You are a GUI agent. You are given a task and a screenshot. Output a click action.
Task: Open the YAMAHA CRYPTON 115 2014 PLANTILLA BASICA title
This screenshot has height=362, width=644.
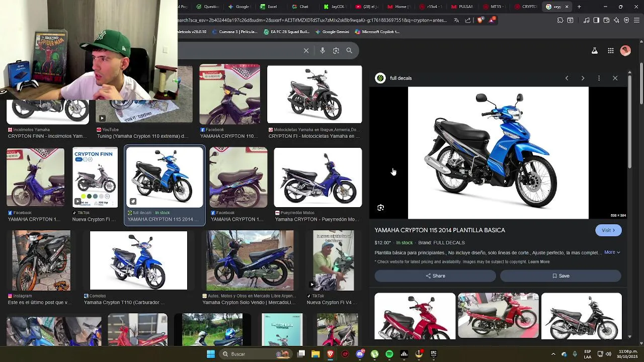[440, 230]
